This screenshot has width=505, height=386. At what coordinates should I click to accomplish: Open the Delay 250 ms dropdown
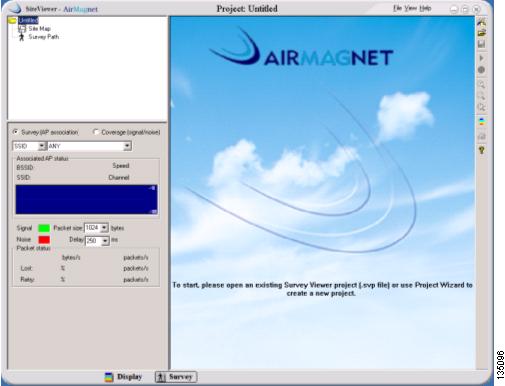[x=105, y=240]
